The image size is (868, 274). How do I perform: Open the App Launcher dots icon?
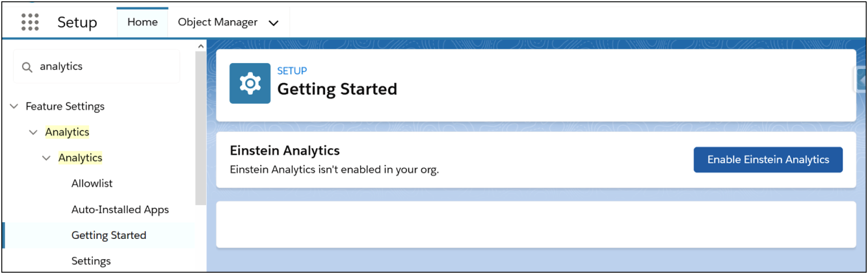pos(30,22)
